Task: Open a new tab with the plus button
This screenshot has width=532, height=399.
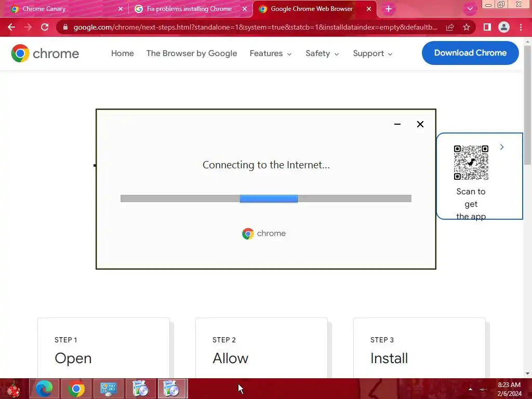Action: coord(389,9)
